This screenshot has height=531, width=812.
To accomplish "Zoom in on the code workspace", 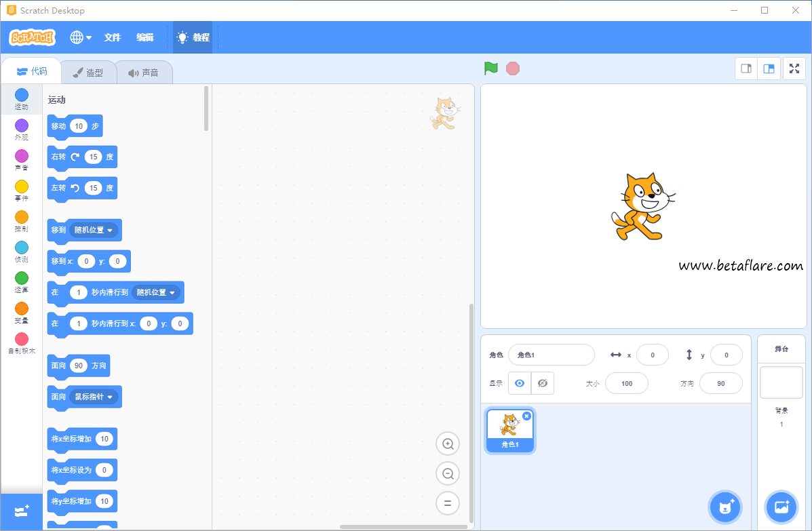I will pyautogui.click(x=448, y=444).
